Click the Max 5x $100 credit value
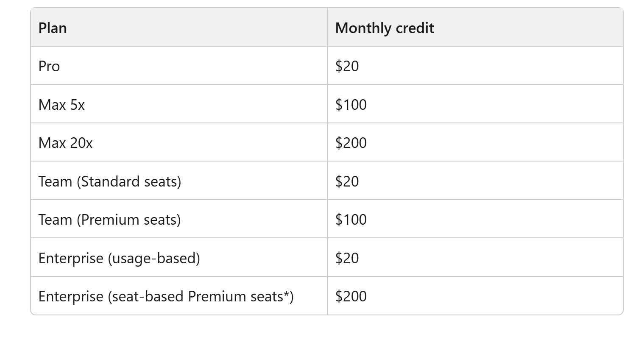 tap(351, 104)
